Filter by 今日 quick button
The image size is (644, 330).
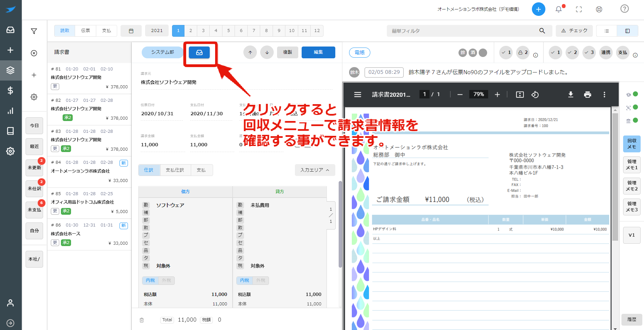coord(34,125)
